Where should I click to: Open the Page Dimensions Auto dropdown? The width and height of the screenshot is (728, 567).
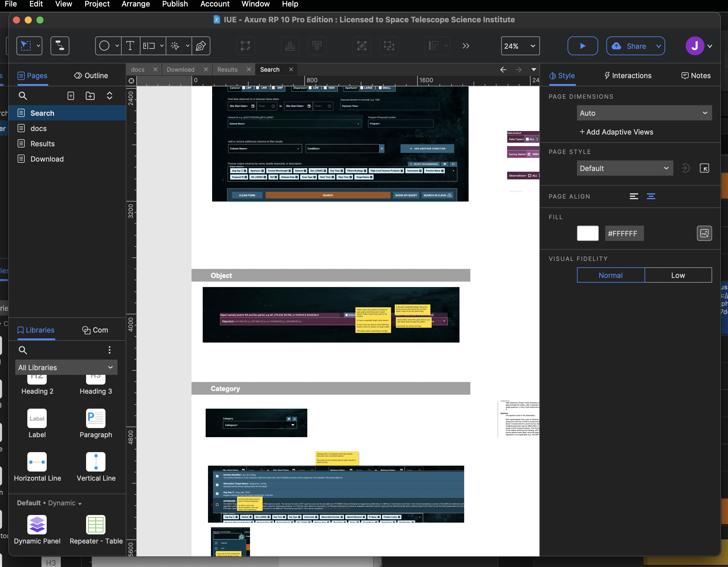click(x=644, y=113)
